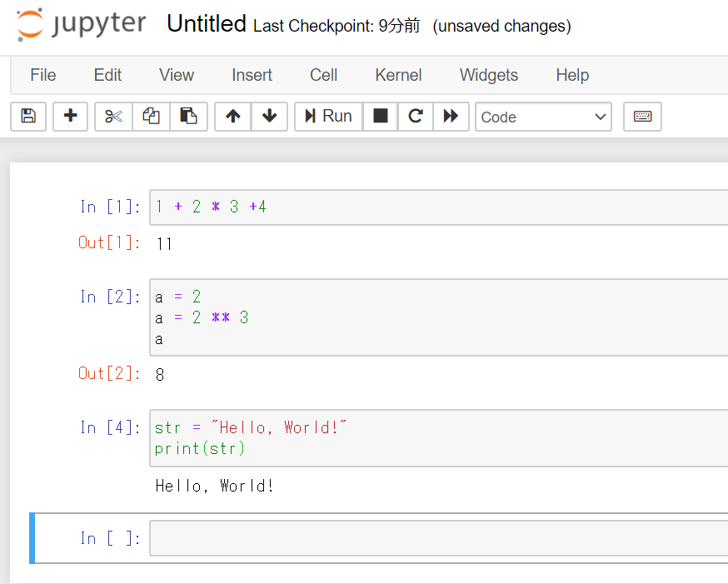Rename the notebook titled Untitled
The height and width of the screenshot is (584, 728).
[x=207, y=23]
